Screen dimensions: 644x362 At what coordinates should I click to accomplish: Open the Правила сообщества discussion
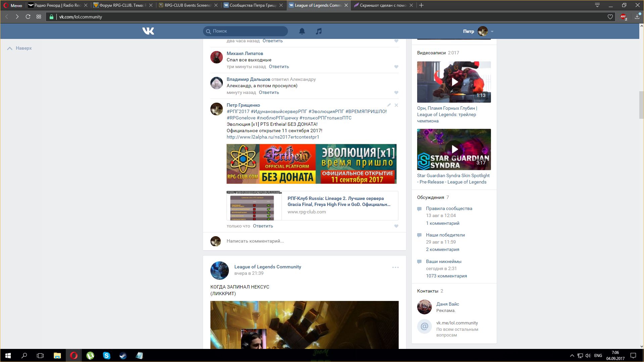(x=449, y=208)
